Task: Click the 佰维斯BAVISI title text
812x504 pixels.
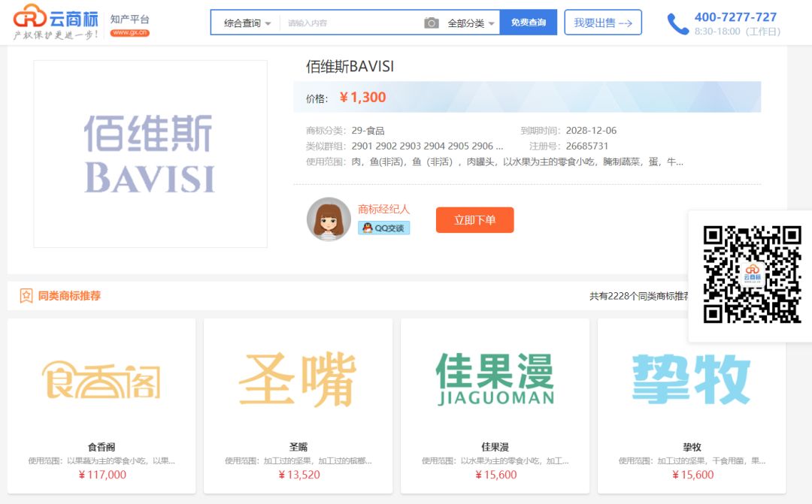Action: [x=350, y=66]
